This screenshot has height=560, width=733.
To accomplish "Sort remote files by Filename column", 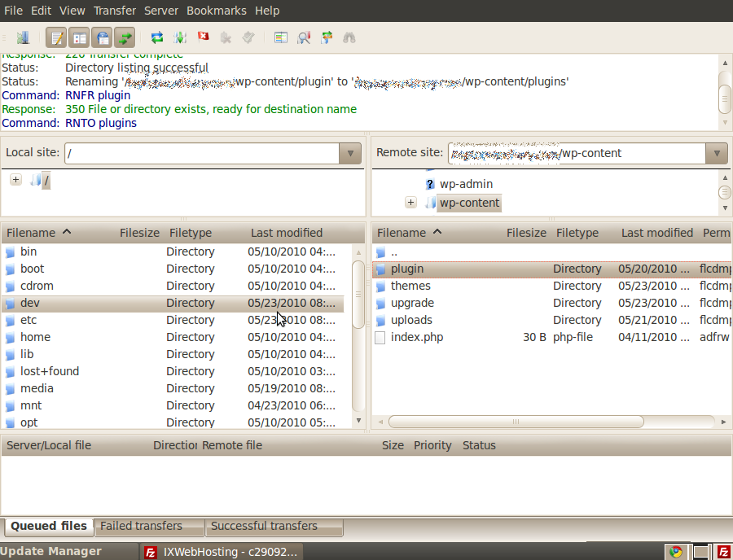I will (409, 233).
